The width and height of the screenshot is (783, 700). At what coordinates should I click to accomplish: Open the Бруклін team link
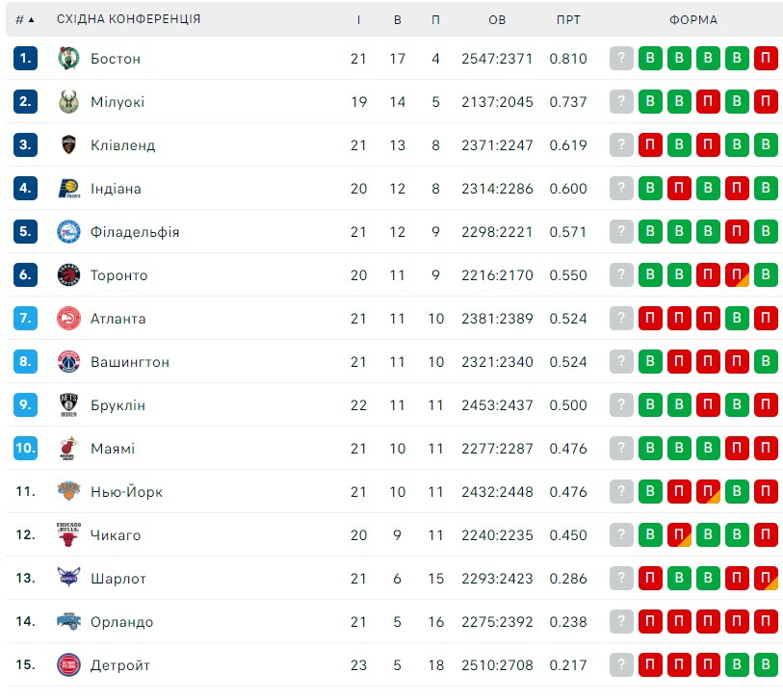117,405
